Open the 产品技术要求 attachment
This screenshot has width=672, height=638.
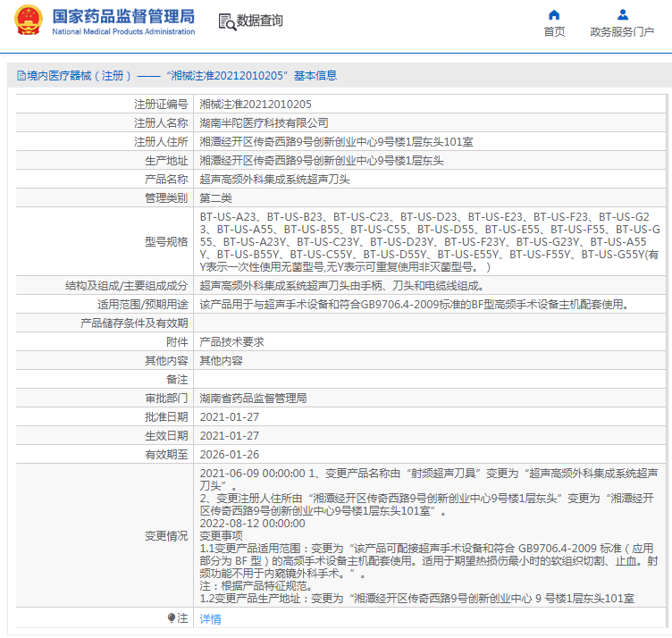[231, 342]
